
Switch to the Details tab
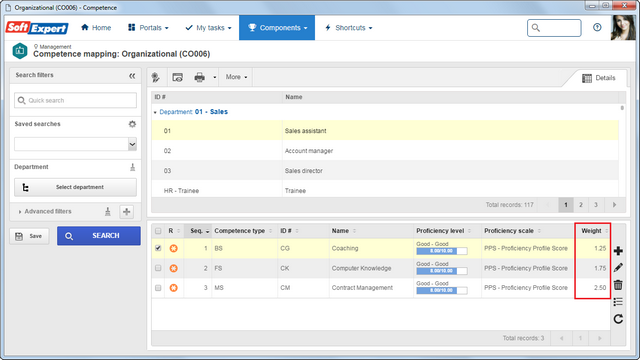[x=598, y=78]
